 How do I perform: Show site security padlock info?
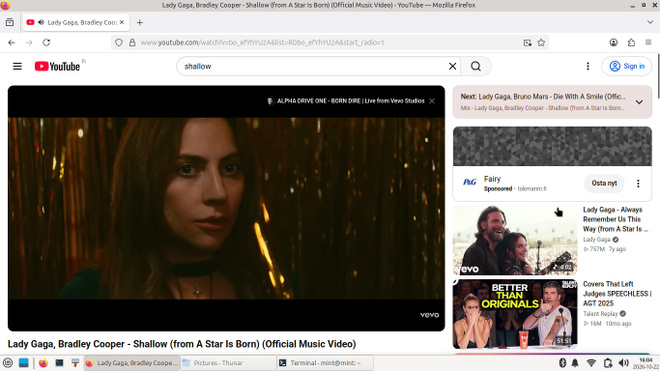pos(132,43)
